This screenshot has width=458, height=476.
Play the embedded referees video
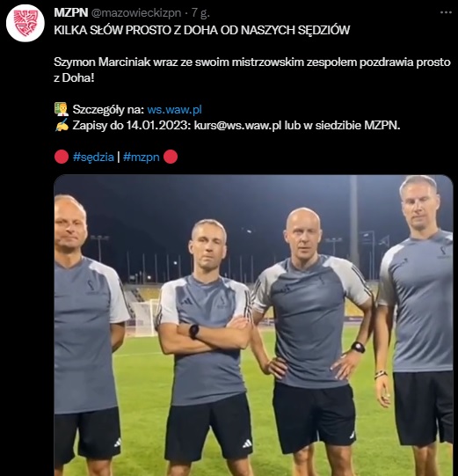tap(253, 326)
